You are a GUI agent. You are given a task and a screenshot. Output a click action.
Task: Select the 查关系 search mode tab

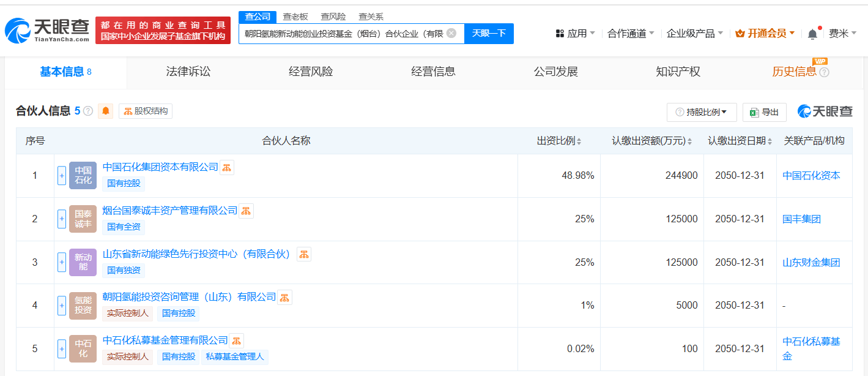[371, 17]
